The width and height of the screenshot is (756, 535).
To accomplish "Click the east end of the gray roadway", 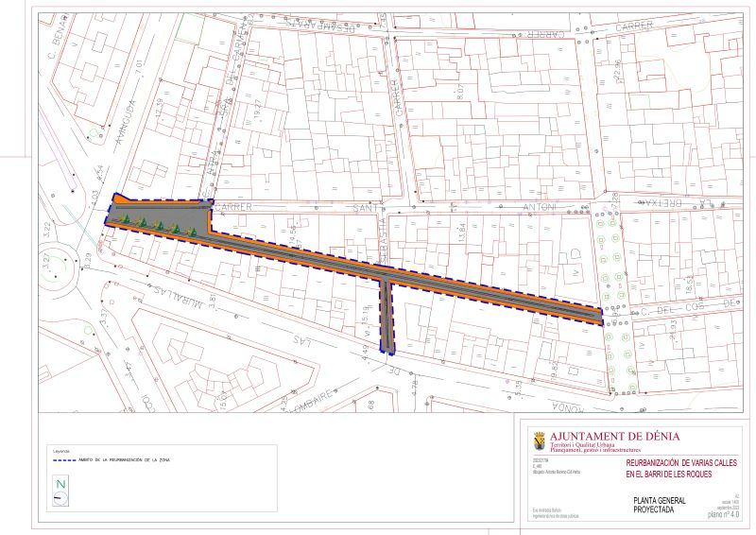I will click(591, 314).
